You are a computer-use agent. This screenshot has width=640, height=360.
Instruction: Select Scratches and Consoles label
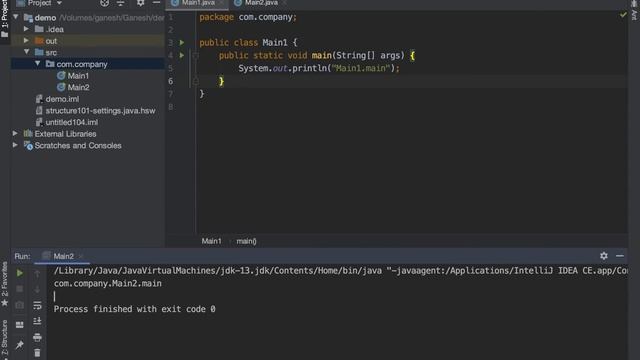[78, 145]
